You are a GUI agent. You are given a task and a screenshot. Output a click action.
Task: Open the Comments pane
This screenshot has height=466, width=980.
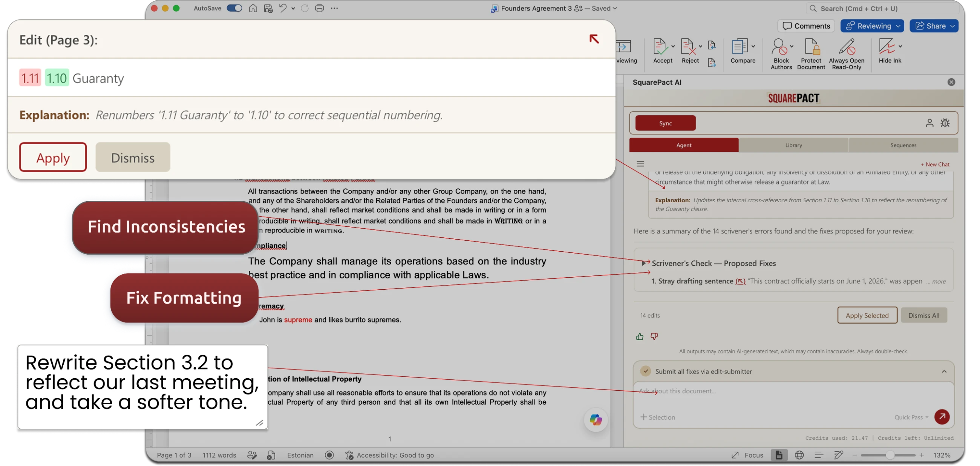806,26
